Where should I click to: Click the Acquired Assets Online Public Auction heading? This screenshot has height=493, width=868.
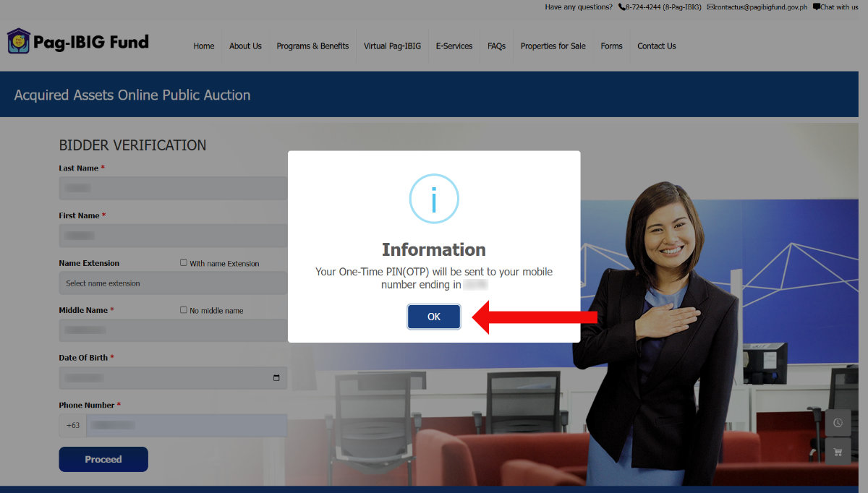click(132, 95)
